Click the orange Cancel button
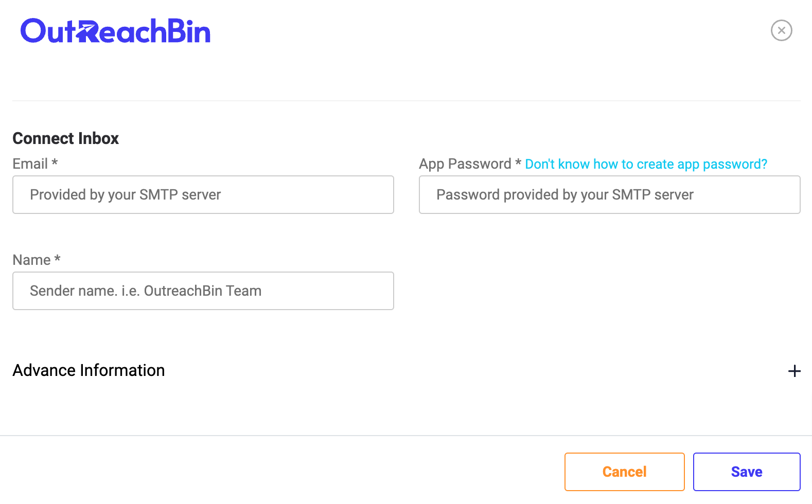The height and width of the screenshot is (504, 812). point(624,471)
